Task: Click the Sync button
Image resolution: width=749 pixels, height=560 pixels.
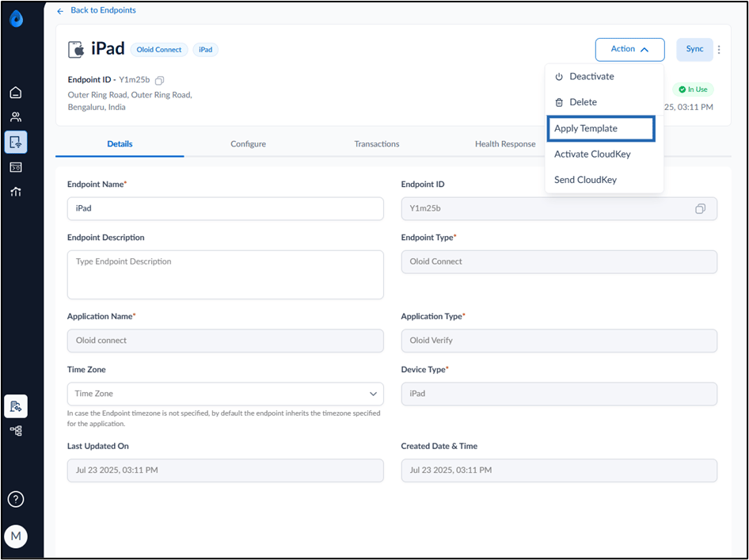Action: pyautogui.click(x=694, y=49)
